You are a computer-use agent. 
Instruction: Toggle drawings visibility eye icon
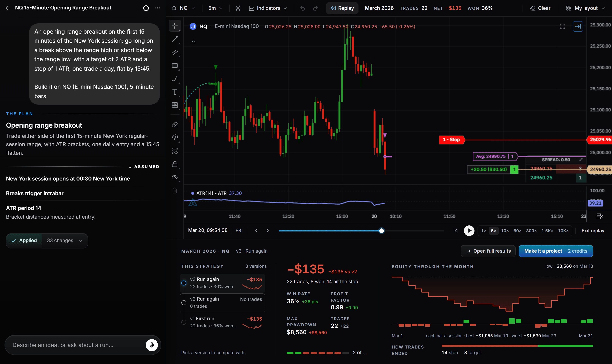[175, 177]
